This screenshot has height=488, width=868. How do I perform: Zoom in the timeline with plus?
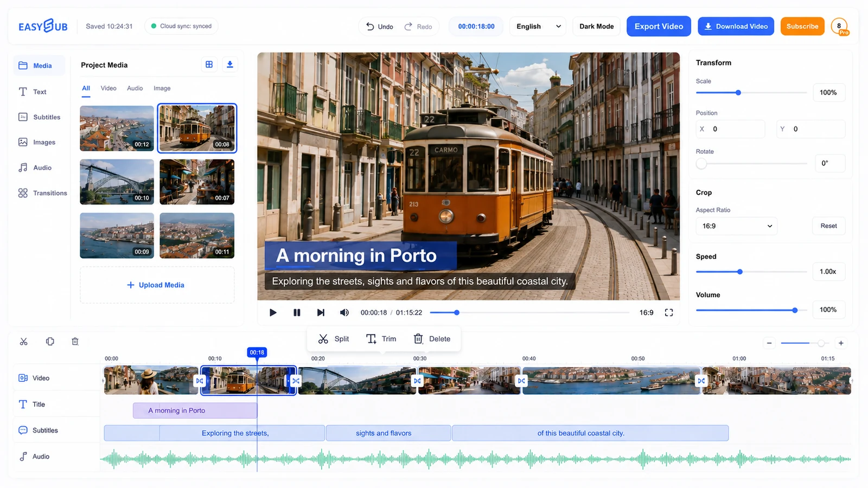click(841, 343)
